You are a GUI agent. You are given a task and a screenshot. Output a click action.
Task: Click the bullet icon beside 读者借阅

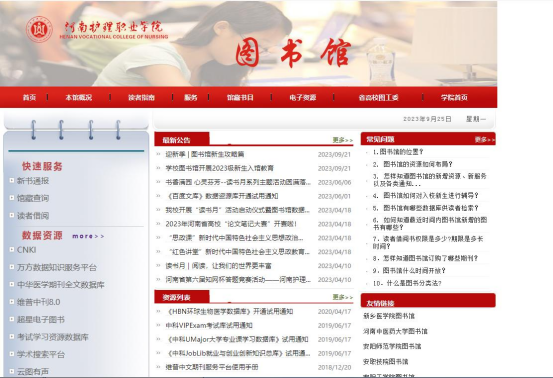pos(12,215)
